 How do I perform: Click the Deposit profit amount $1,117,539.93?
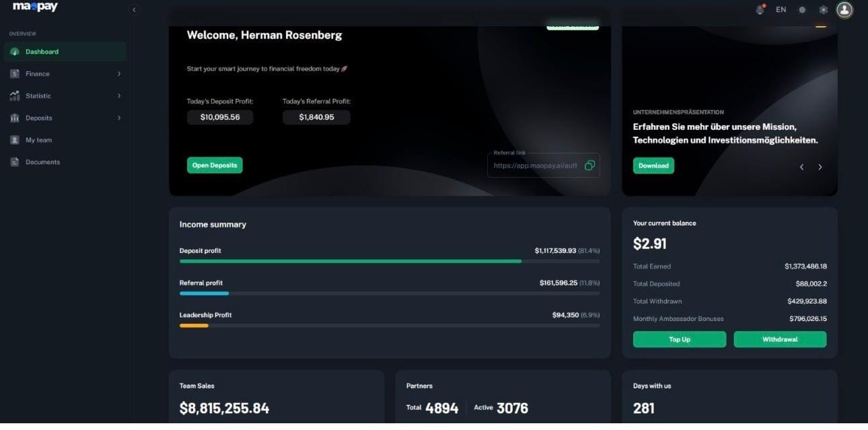[555, 250]
